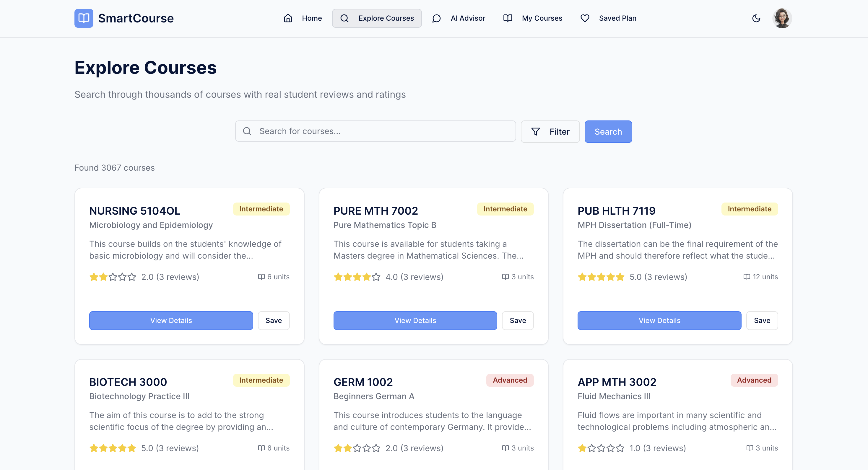The width and height of the screenshot is (868, 470).
Task: Open the My Courses page
Action: click(x=542, y=18)
